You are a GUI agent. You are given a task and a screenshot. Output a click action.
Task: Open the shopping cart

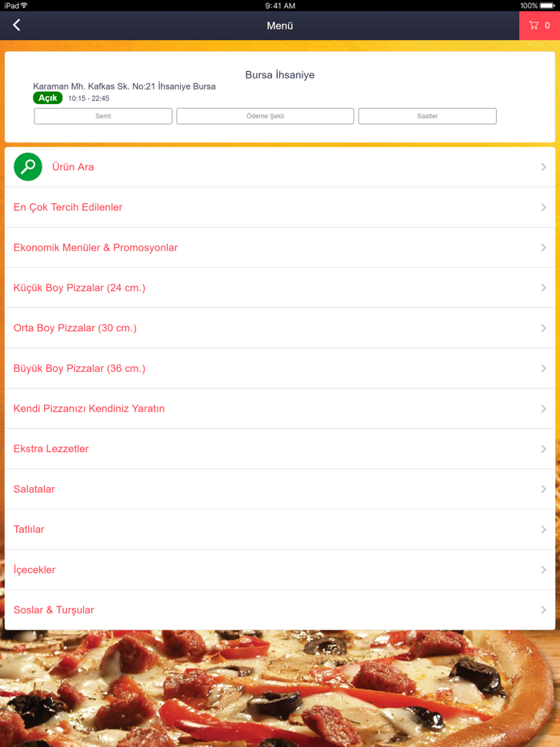click(539, 26)
